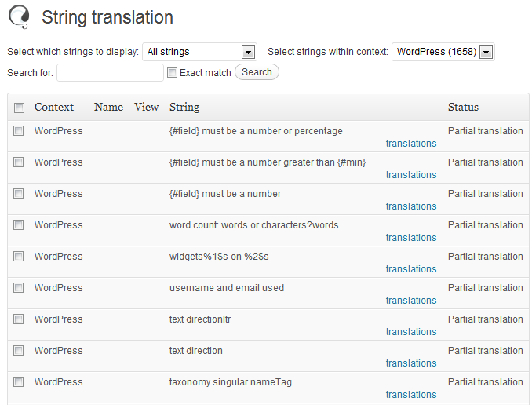Open translations for 'username and email used'
532x405 pixels.
coord(411,300)
